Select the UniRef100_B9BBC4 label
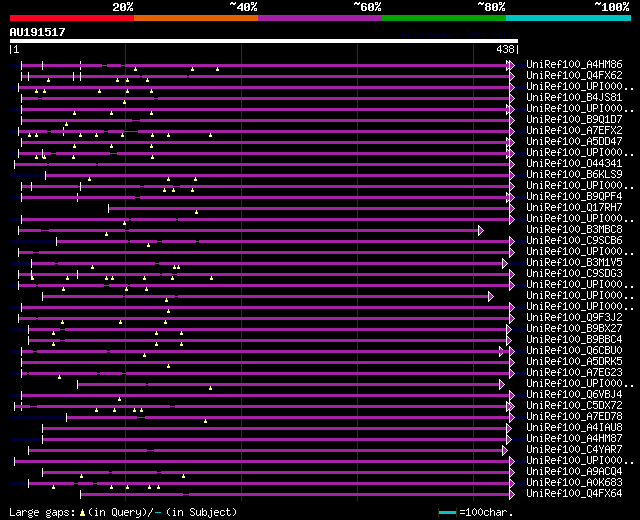Screen dimensions: 640x520 click(574, 340)
